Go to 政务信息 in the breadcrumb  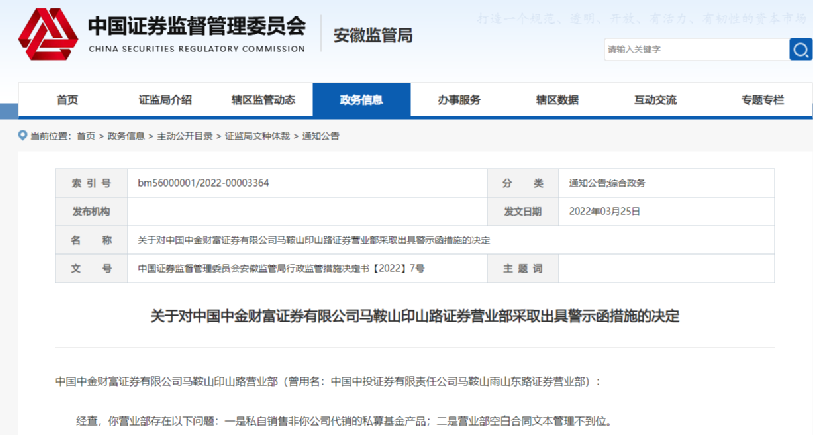click(126, 136)
